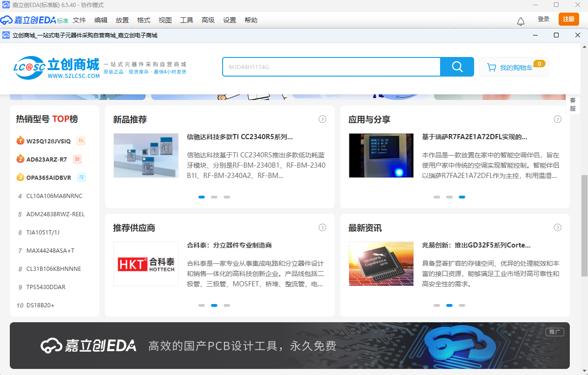Expand the 应用与分享 section arrow
Image resolution: width=588 pixels, height=375 pixels.
coord(557,119)
